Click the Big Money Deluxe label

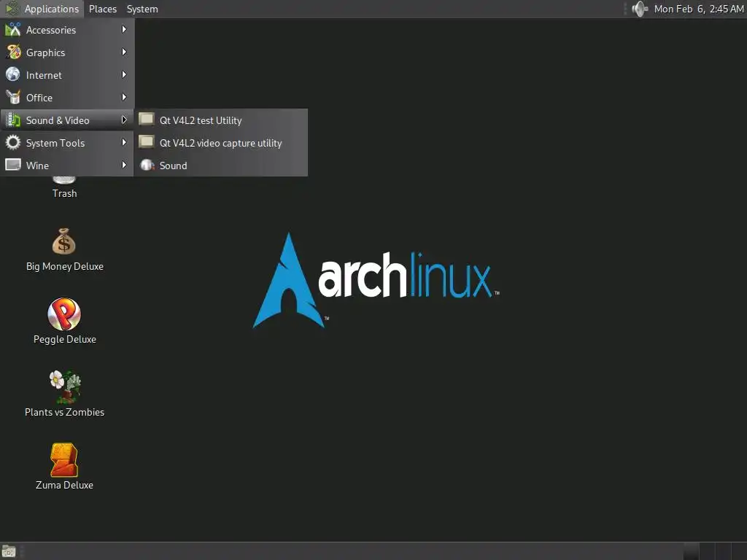(65, 266)
